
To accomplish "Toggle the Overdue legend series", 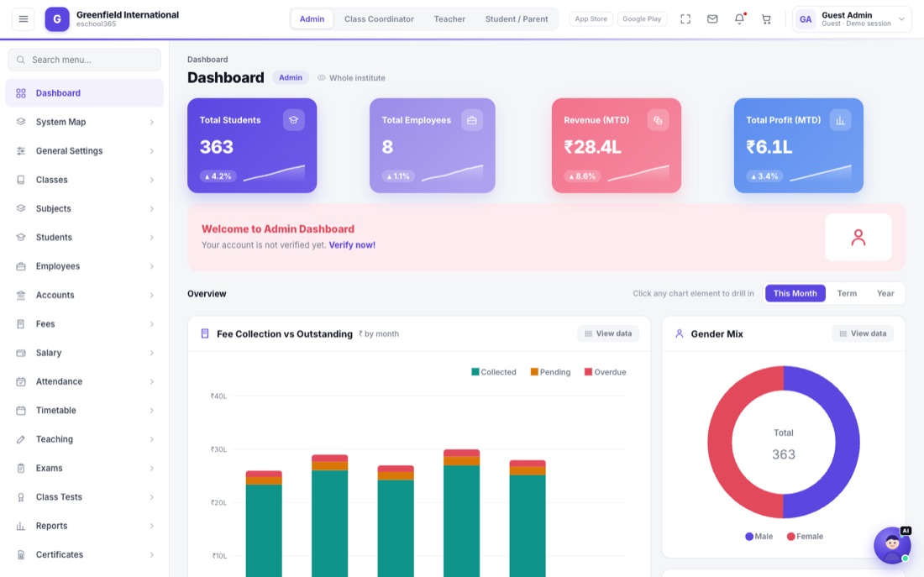I will (605, 372).
